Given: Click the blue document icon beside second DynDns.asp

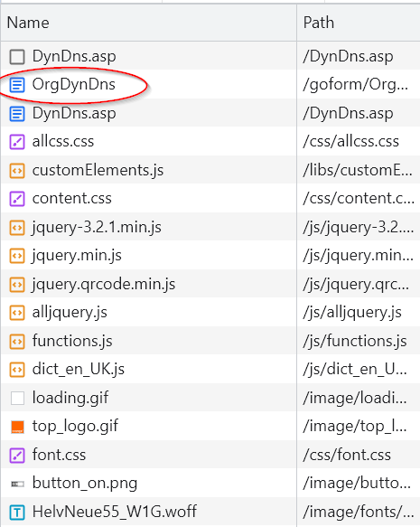Looking at the screenshot, I should [17, 113].
